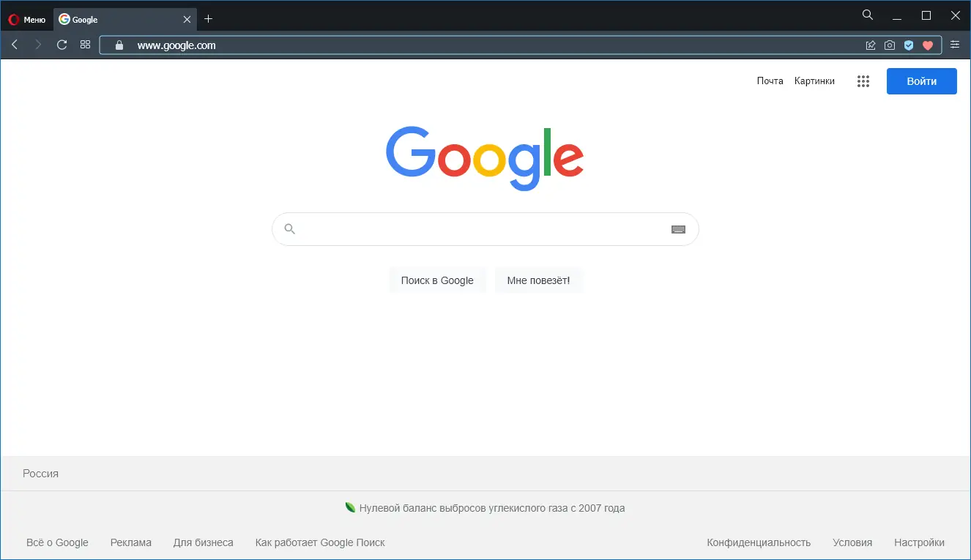Click the tab search magnifier icon
Image resolution: width=971 pixels, height=560 pixels.
click(868, 15)
